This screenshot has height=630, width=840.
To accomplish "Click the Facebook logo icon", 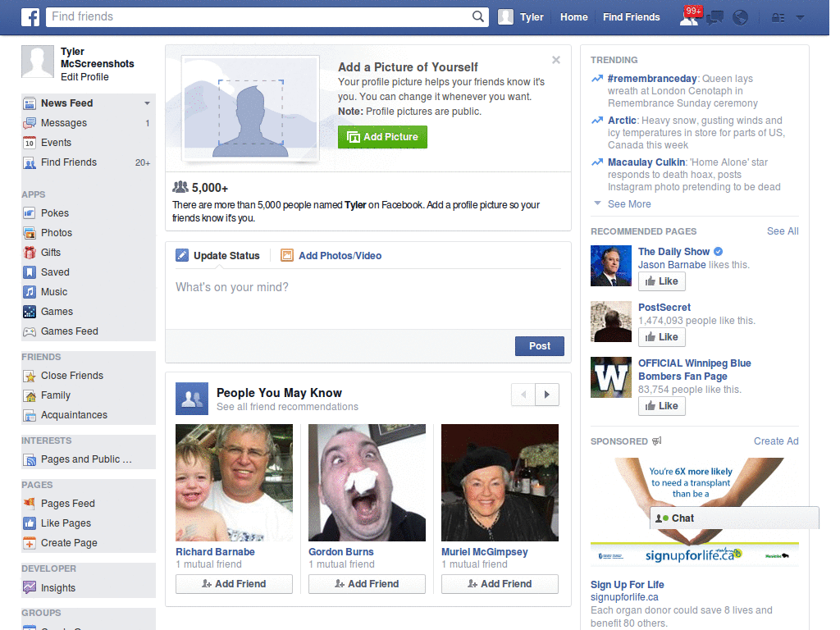I will [x=30, y=17].
